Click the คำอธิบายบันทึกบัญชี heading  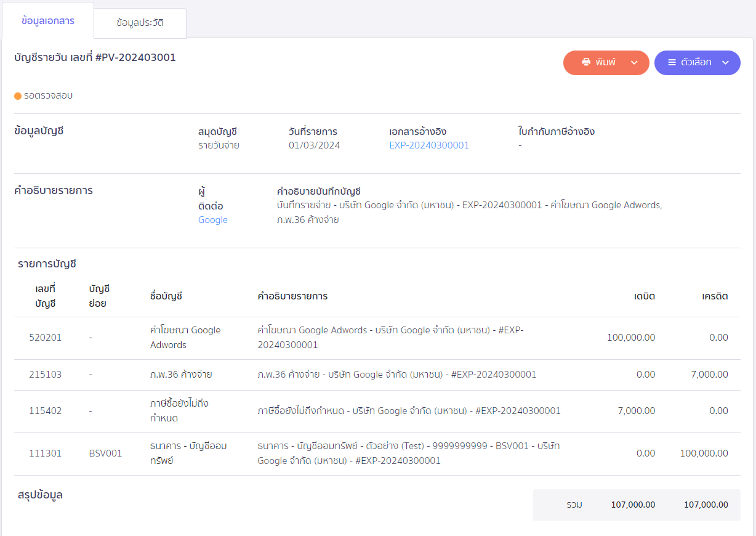[319, 192]
